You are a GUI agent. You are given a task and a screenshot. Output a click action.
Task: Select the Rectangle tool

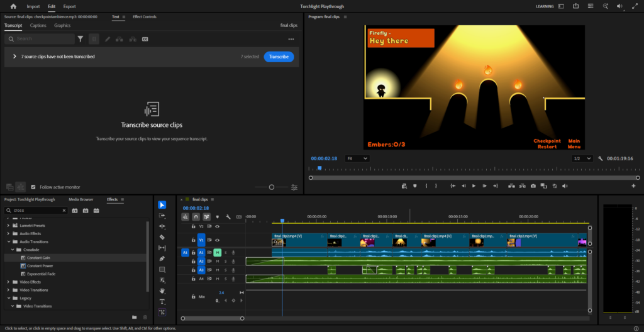point(162,270)
